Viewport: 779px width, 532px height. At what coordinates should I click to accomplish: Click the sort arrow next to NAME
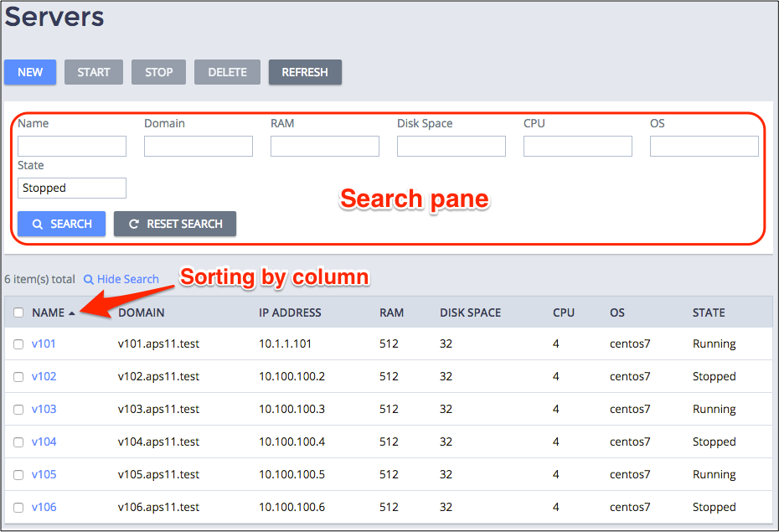72,313
